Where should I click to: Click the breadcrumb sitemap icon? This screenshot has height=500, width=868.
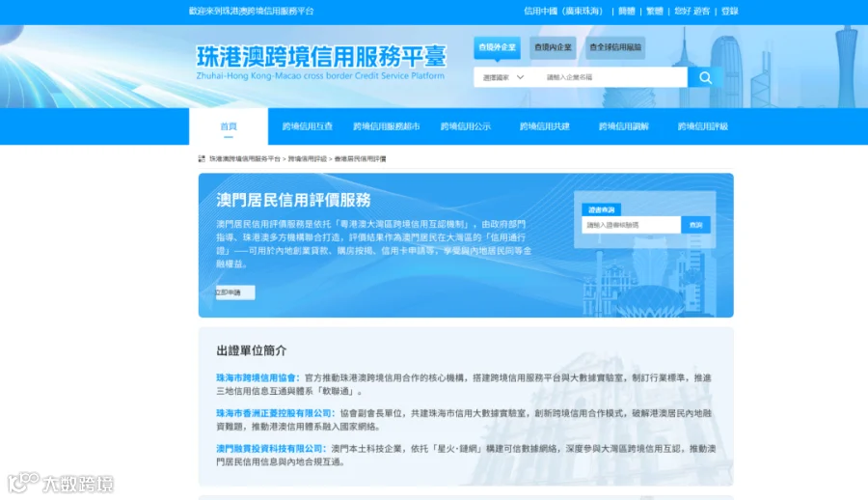click(x=202, y=158)
